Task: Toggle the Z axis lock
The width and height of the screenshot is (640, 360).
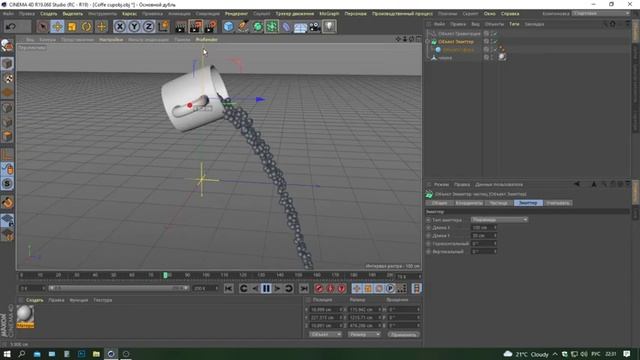Action: [149, 27]
